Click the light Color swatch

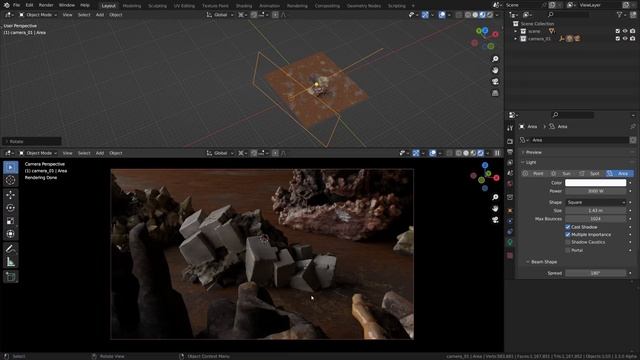tap(596, 183)
